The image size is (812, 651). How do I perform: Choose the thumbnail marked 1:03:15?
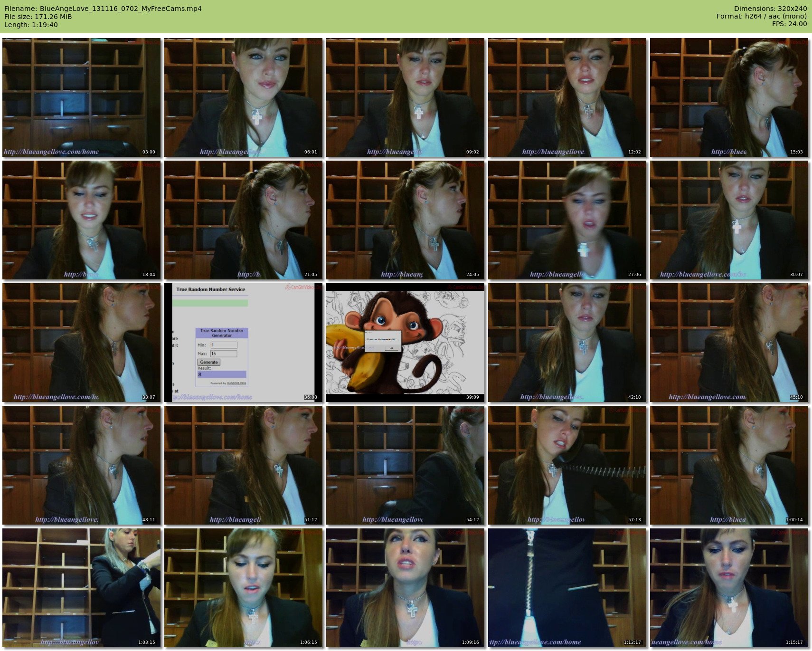(x=82, y=588)
